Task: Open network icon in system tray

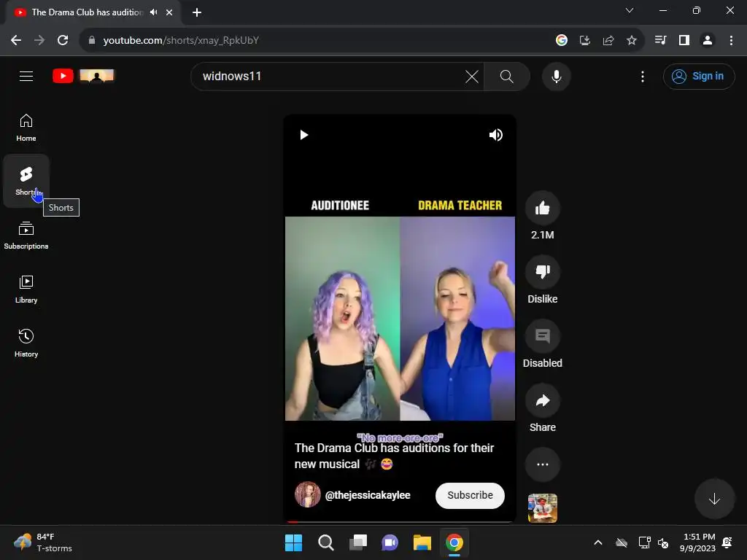Action: click(x=644, y=542)
